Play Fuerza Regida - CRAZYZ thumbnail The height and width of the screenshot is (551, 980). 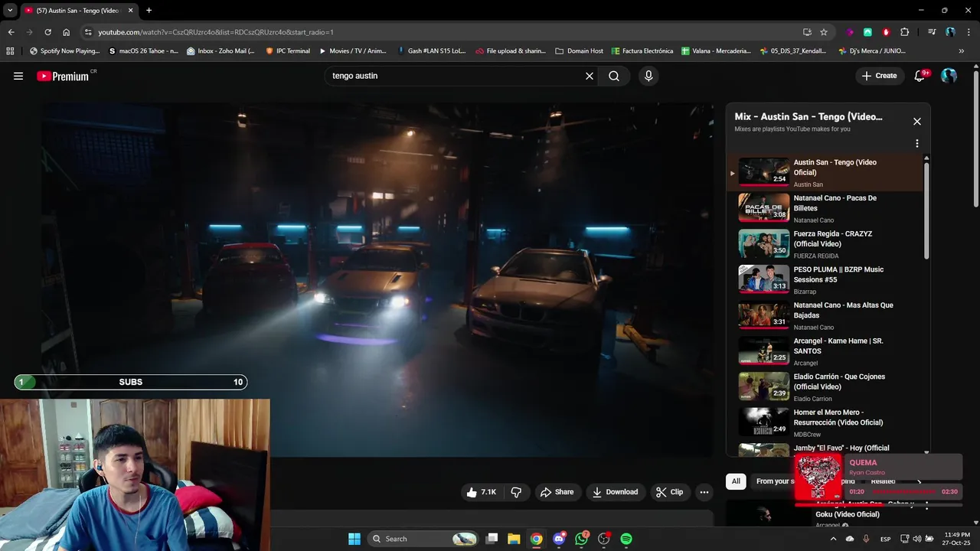tap(763, 243)
